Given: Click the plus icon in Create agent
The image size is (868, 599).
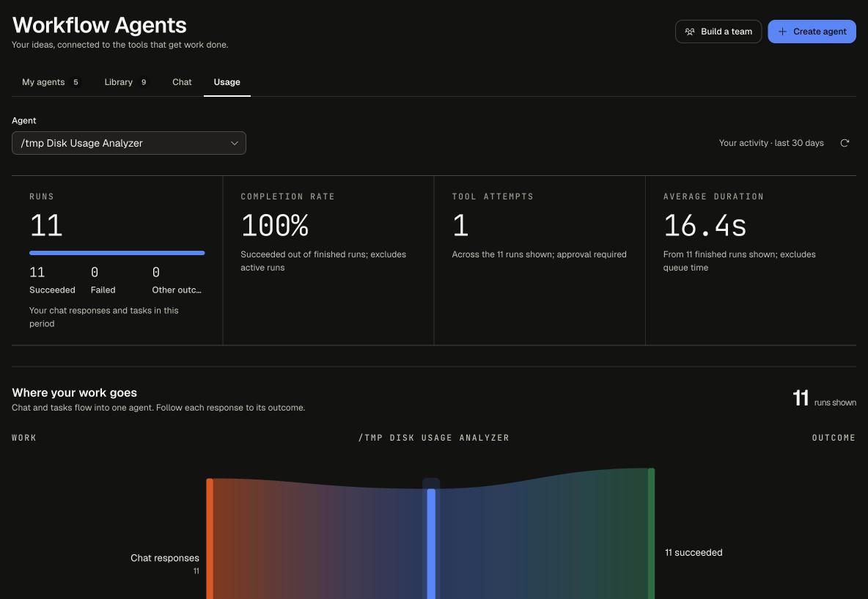Looking at the screenshot, I should [782, 32].
